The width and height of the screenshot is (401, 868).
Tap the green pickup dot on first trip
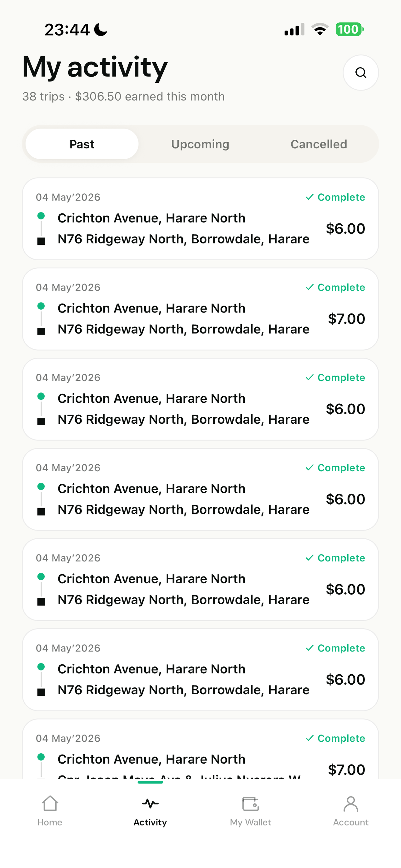41,216
